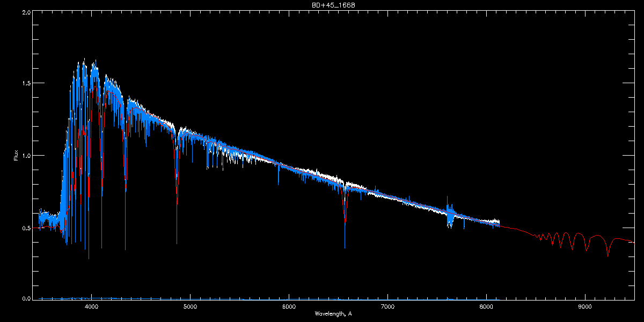
Task: Click the 2.0 y-axis tick label
Action: coord(26,12)
